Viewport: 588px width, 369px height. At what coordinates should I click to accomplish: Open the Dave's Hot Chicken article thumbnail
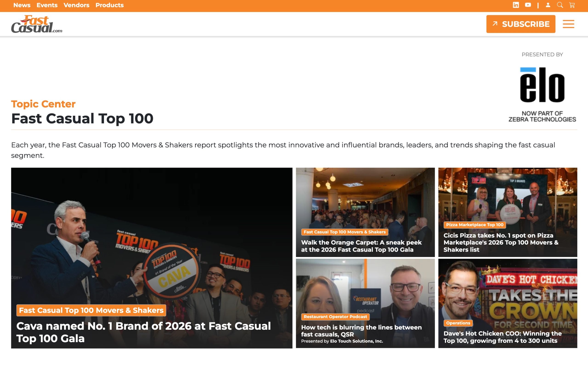[x=508, y=303]
